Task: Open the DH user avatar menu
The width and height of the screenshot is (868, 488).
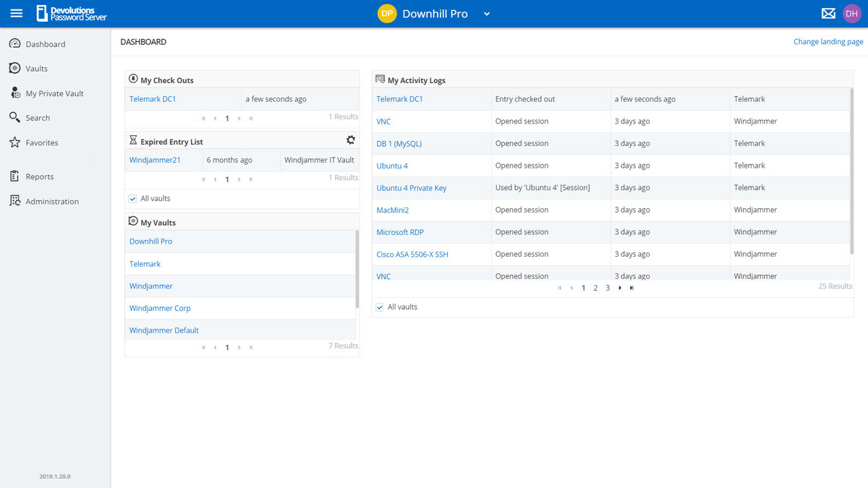Action: tap(852, 14)
